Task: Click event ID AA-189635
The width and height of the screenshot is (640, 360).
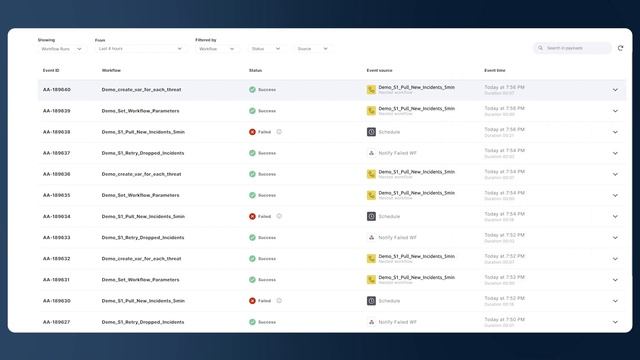Action: (57, 195)
